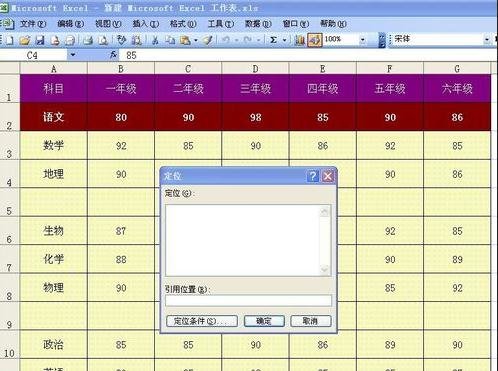Select row 9 header
The image size is (498, 371).
point(10,316)
